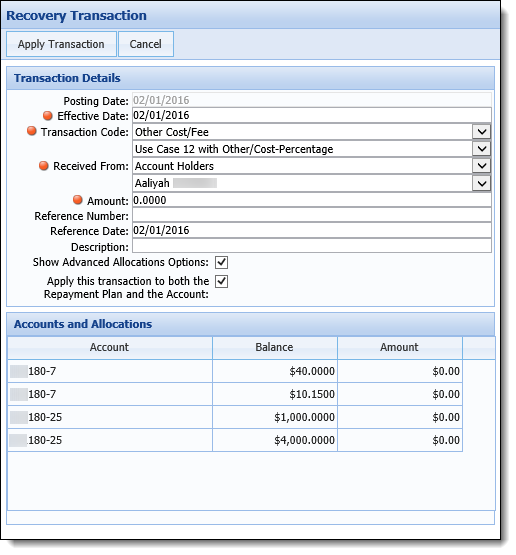
Task: Sort by the Balance column header
Action: click(x=275, y=348)
